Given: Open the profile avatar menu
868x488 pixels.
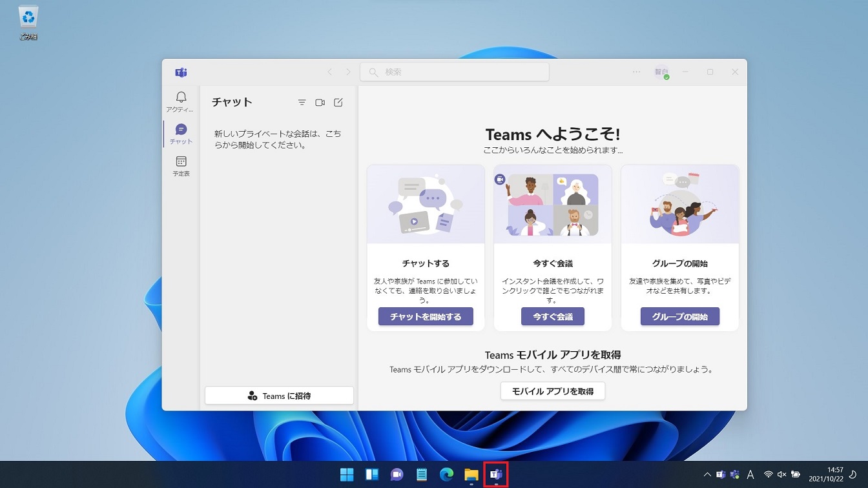Looking at the screenshot, I should [661, 72].
